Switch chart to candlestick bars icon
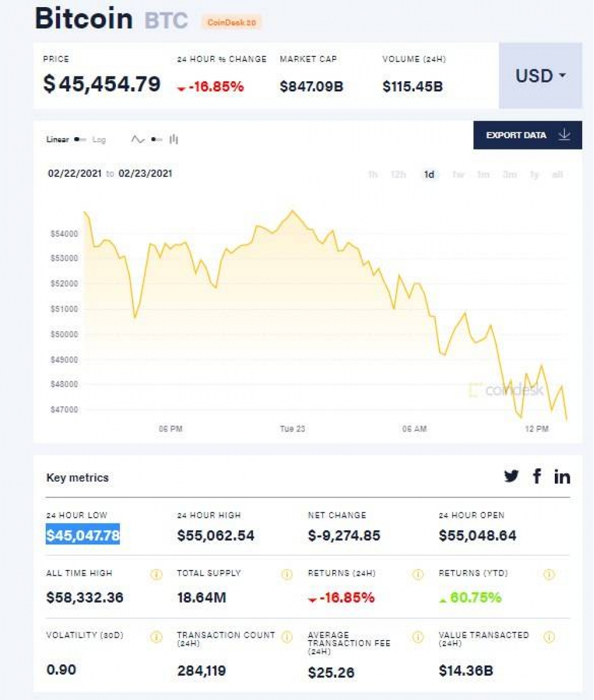The image size is (594, 700). [x=174, y=140]
